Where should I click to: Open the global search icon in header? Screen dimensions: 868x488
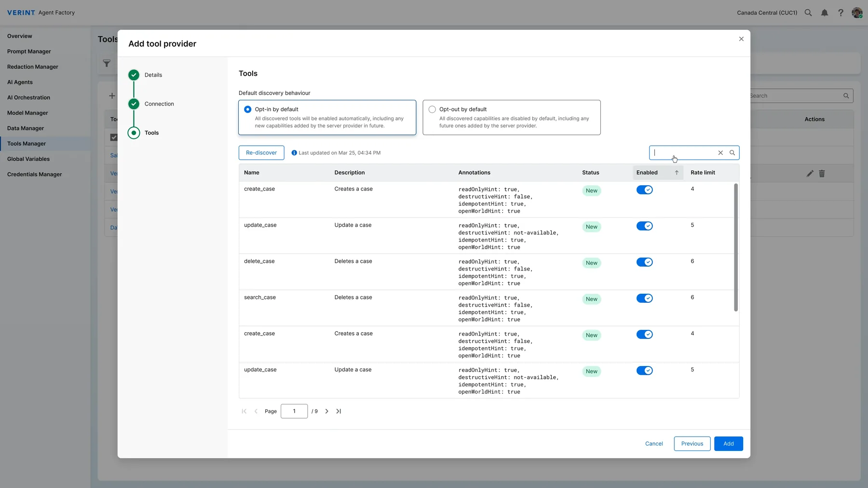pos(808,13)
